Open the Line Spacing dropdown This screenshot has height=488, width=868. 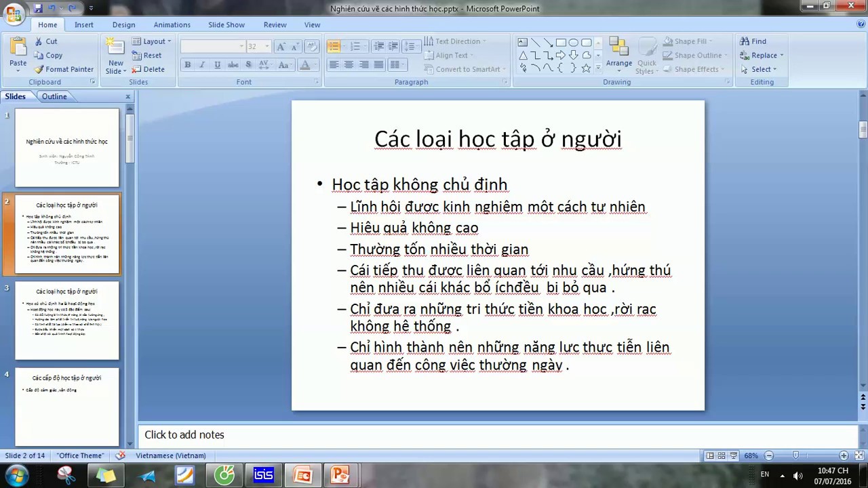[x=412, y=46]
